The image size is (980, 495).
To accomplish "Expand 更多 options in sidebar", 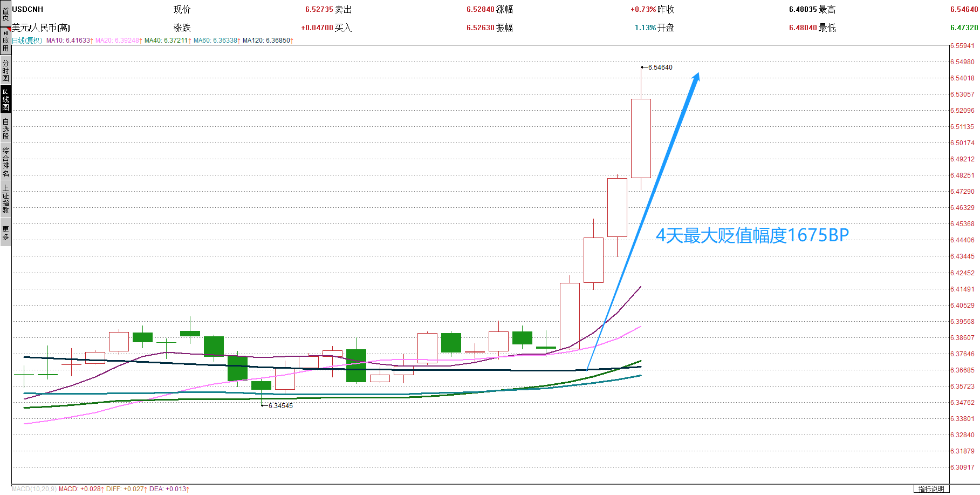I will [x=5, y=233].
